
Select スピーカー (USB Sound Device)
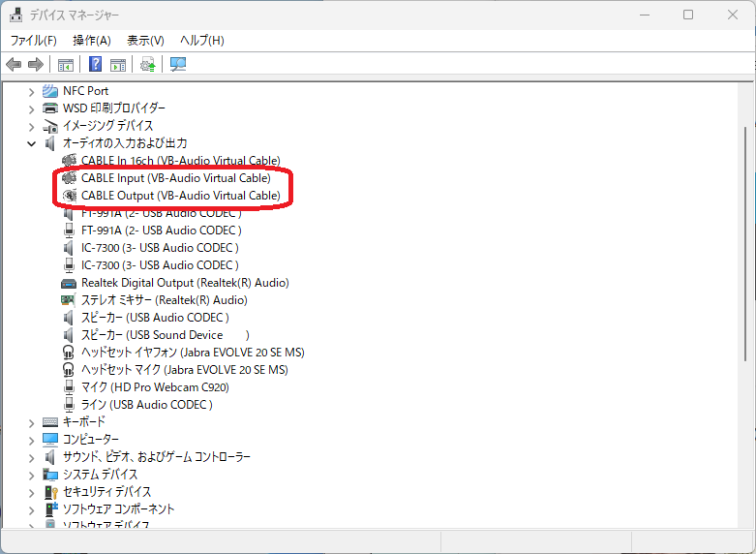point(166,334)
